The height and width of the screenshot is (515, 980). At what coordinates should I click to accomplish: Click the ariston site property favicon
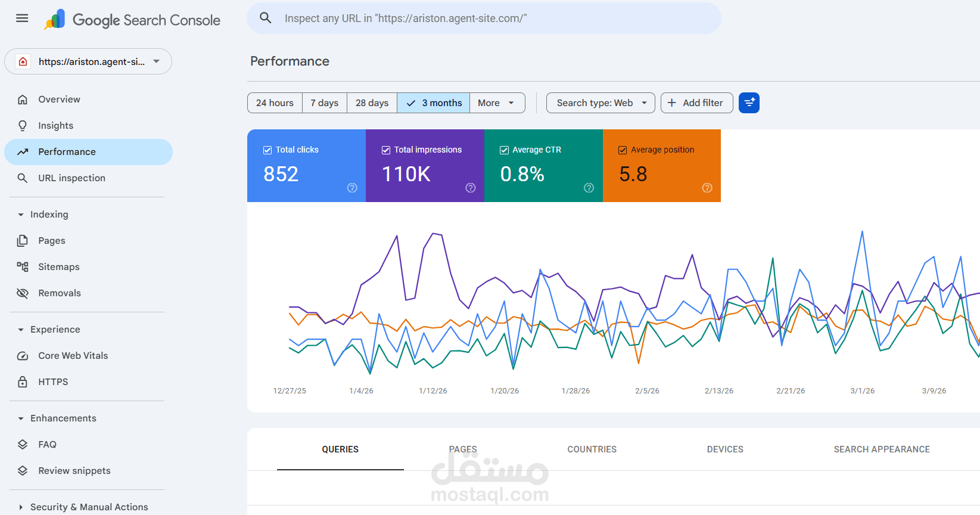tap(23, 61)
